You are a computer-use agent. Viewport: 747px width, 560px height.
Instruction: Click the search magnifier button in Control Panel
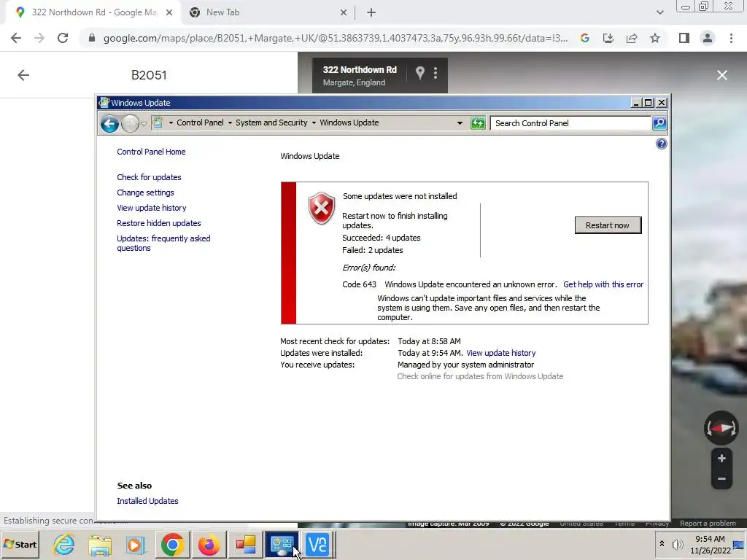click(659, 123)
